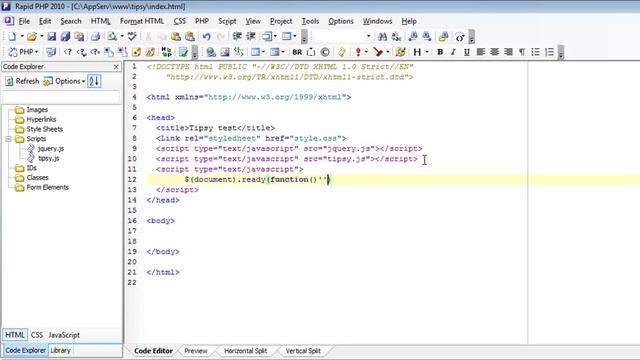Open the Script menu
This screenshot has height=360, width=640.
coord(227,21)
